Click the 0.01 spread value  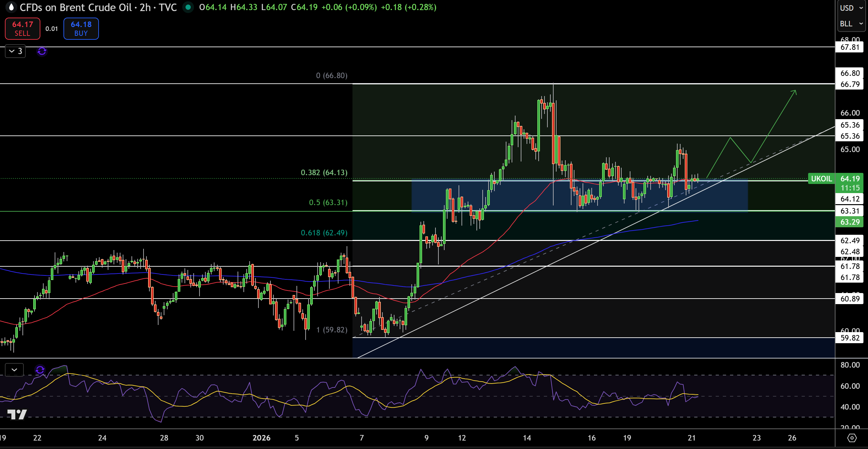(x=51, y=29)
